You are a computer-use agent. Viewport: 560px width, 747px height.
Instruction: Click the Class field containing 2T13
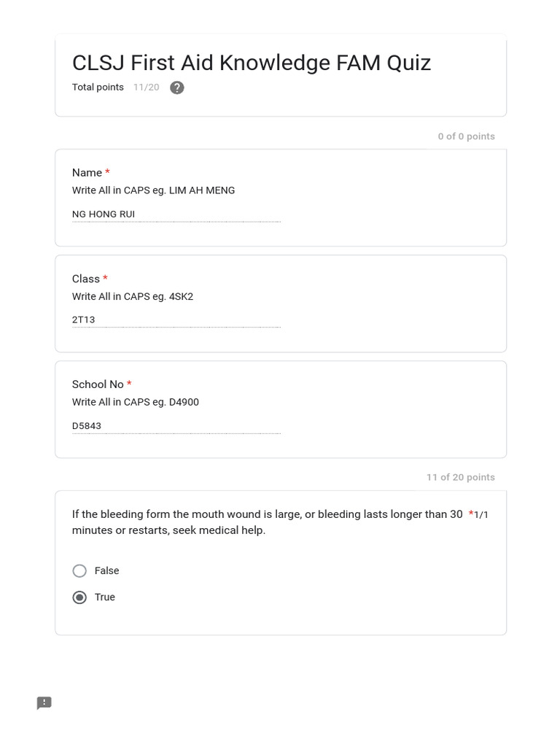coord(176,320)
